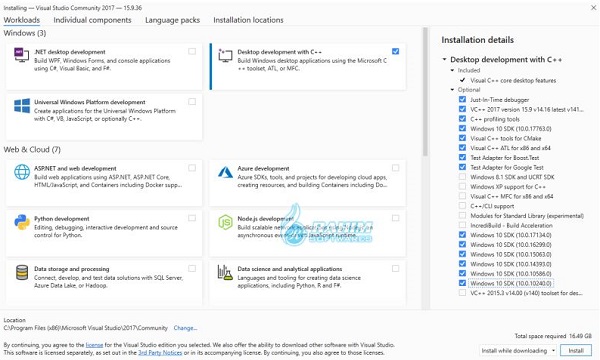The width and height of the screenshot is (600, 360).
Task: Click the .NET desktop development icon
Action: 21,55
